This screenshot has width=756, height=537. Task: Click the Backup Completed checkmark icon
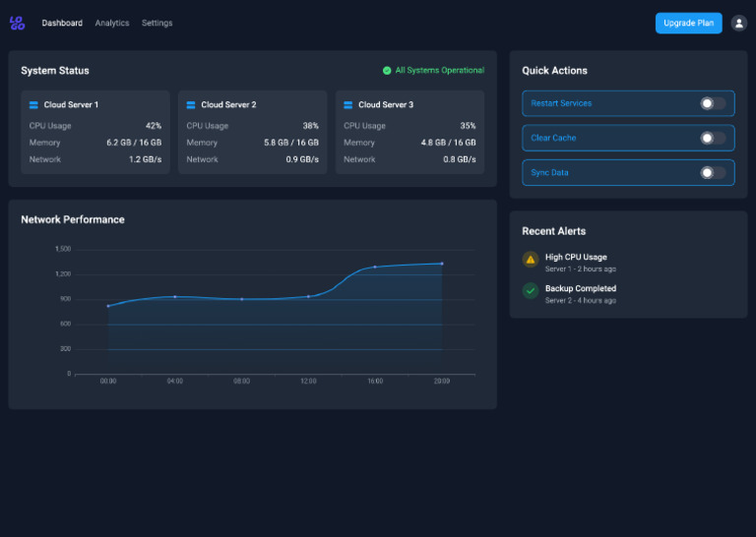pyautogui.click(x=531, y=290)
